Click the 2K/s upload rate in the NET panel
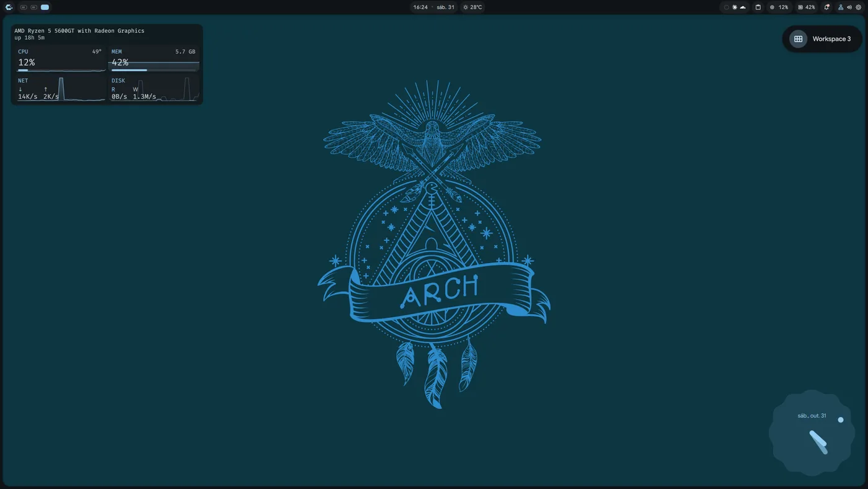This screenshot has height=489, width=868. coord(51,97)
